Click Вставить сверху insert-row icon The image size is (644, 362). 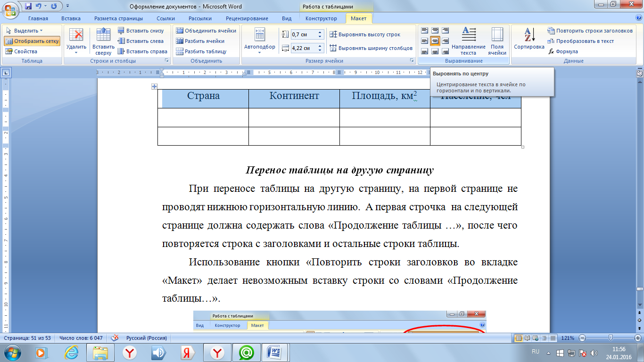pos(103,41)
